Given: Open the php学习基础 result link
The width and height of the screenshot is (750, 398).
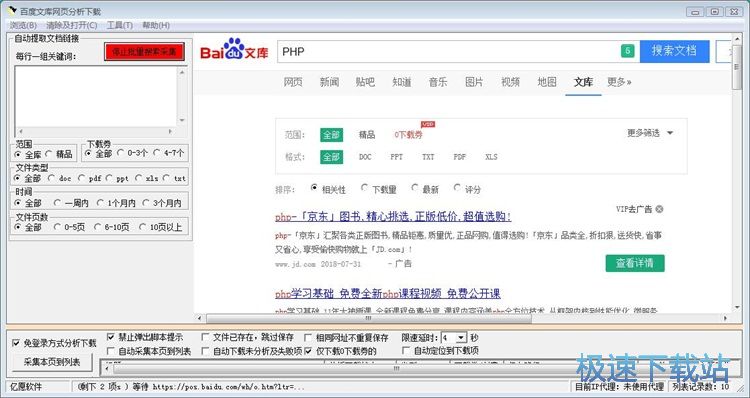Looking at the screenshot, I should pos(388,293).
